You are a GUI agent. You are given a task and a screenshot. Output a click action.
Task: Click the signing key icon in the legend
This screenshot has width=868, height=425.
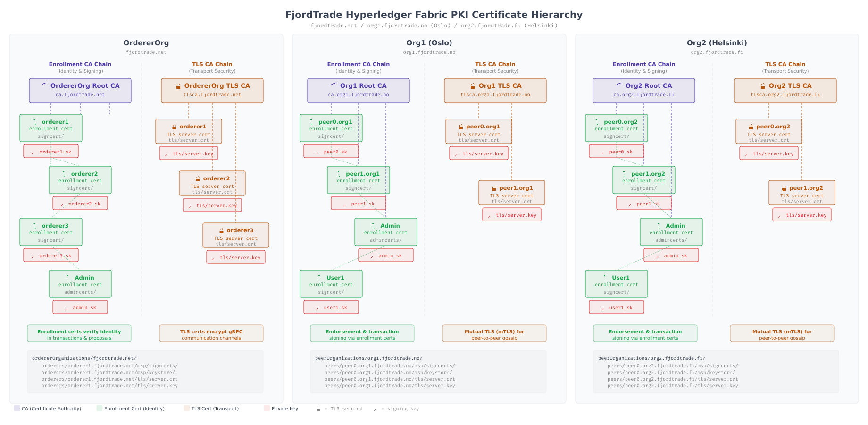(x=375, y=409)
